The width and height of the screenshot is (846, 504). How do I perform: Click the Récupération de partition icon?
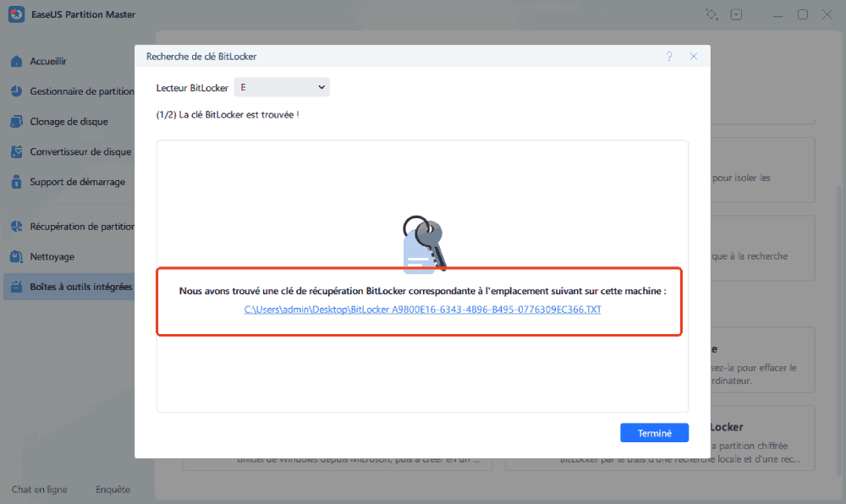tap(17, 227)
